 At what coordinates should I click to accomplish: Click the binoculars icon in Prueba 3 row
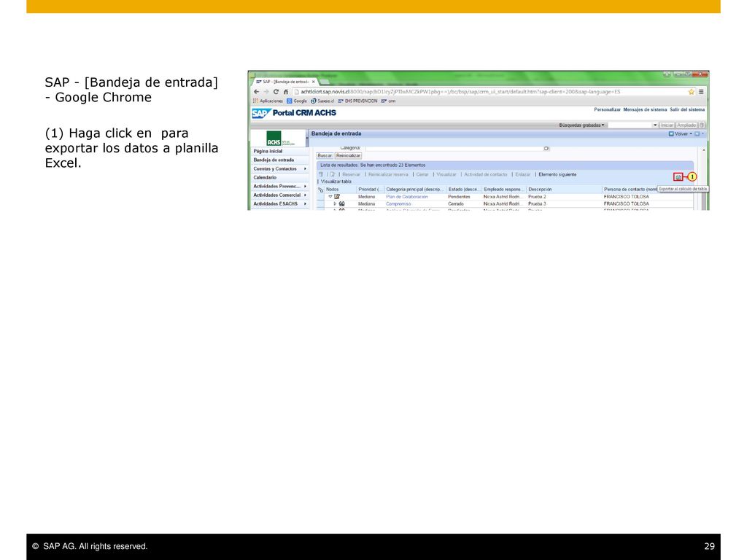(x=341, y=204)
